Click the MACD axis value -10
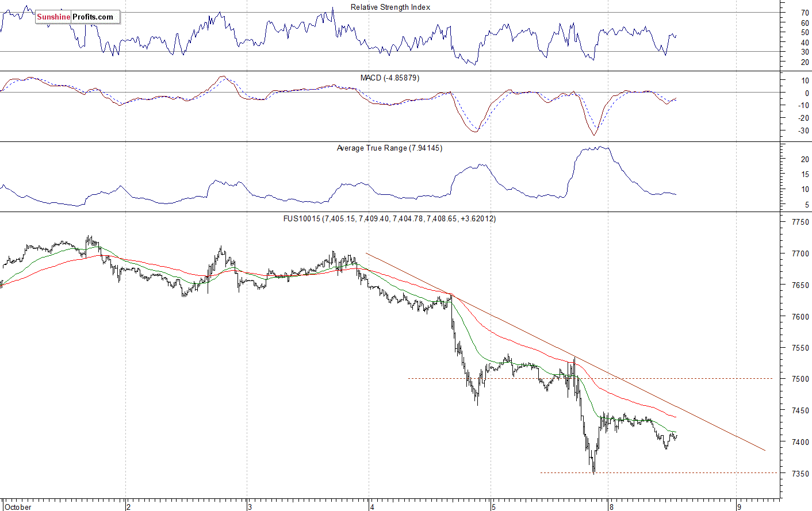Screen dimensions: 812x511 [x=803, y=106]
